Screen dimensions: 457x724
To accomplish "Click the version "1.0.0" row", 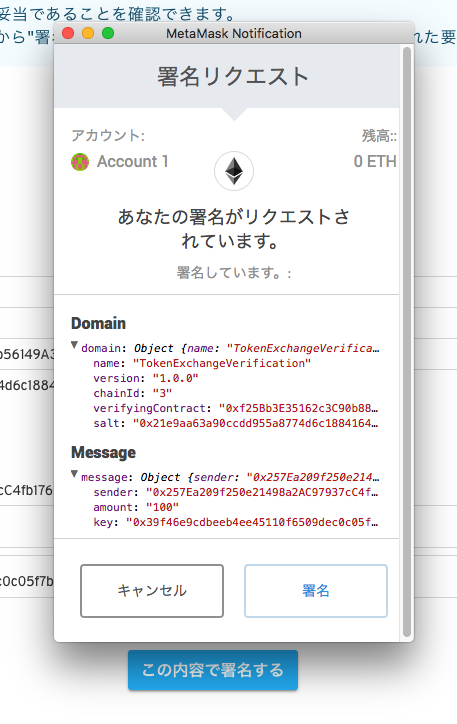I will (146, 378).
